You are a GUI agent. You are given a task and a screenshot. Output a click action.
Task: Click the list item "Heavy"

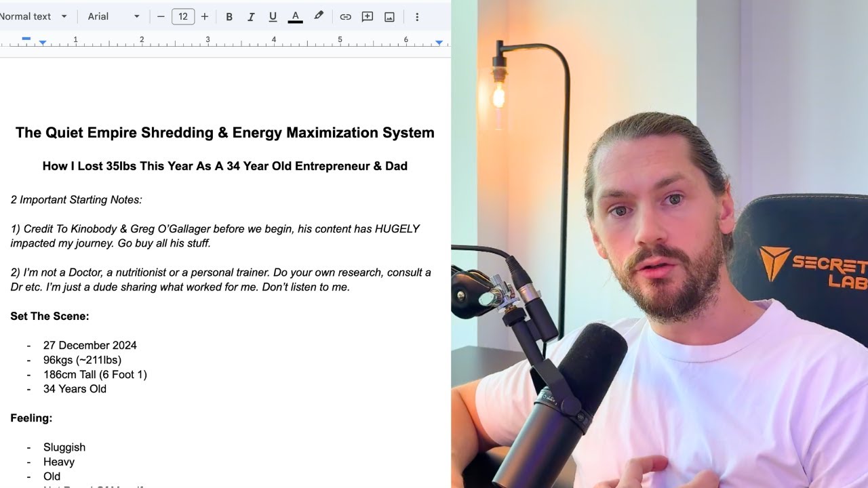click(59, 462)
